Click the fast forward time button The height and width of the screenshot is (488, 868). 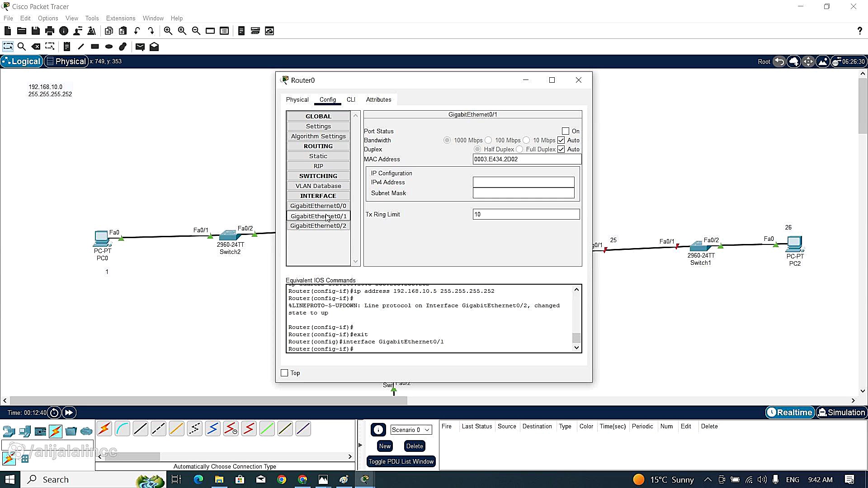pos(69,413)
